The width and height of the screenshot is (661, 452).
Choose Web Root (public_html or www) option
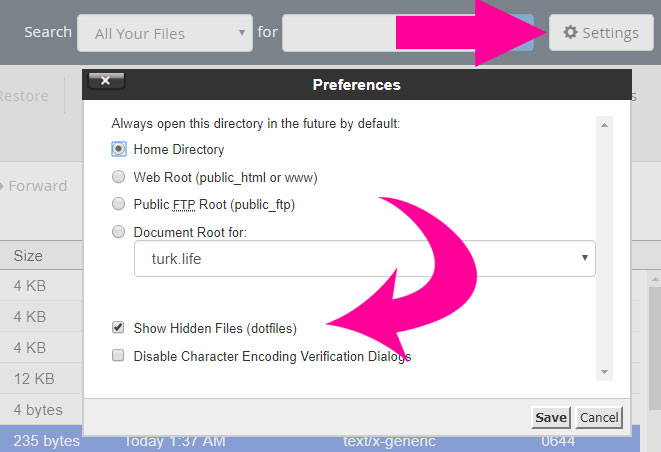pyautogui.click(x=118, y=177)
